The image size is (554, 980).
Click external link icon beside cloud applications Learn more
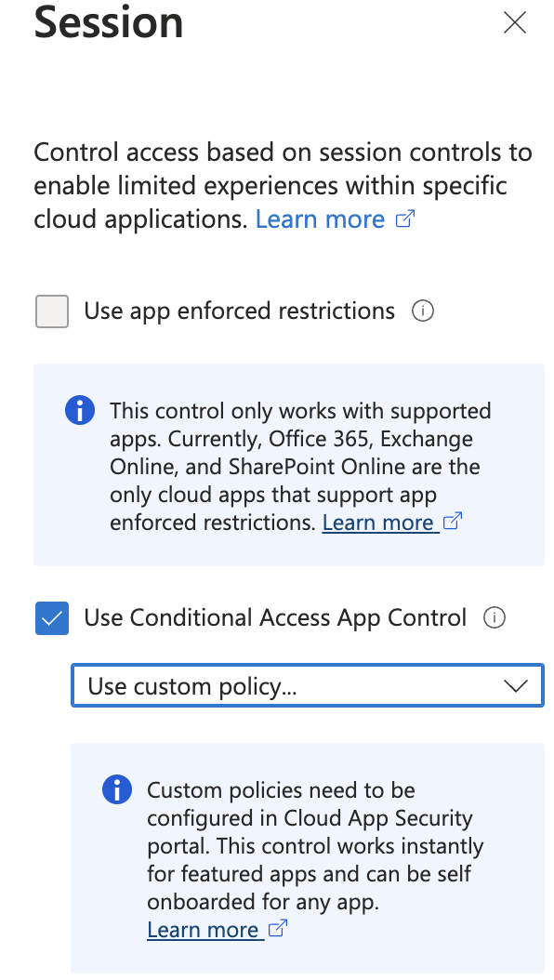[x=406, y=219]
